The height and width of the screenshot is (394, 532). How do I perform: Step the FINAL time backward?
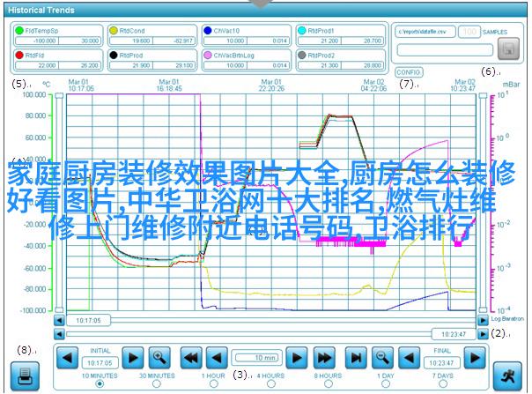point(408,357)
